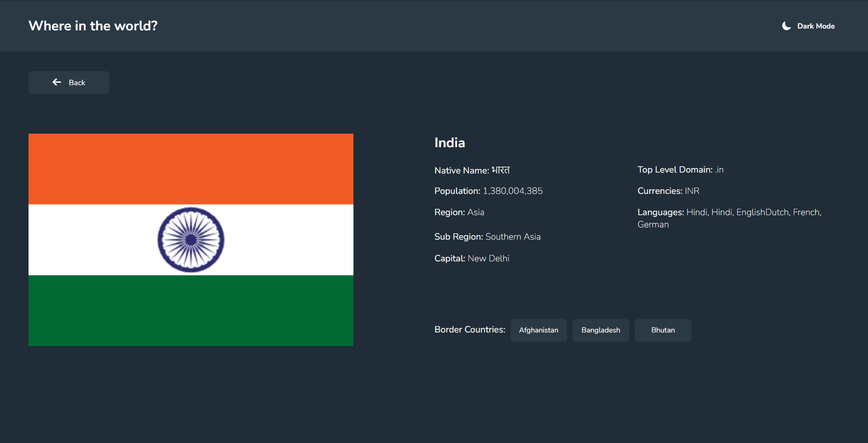Screen dimensions: 868x443
Task: Click the India country heading
Action: [449, 143]
